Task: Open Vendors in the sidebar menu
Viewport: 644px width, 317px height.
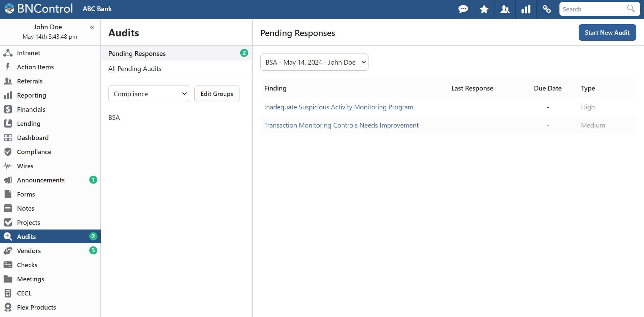Action: click(29, 251)
